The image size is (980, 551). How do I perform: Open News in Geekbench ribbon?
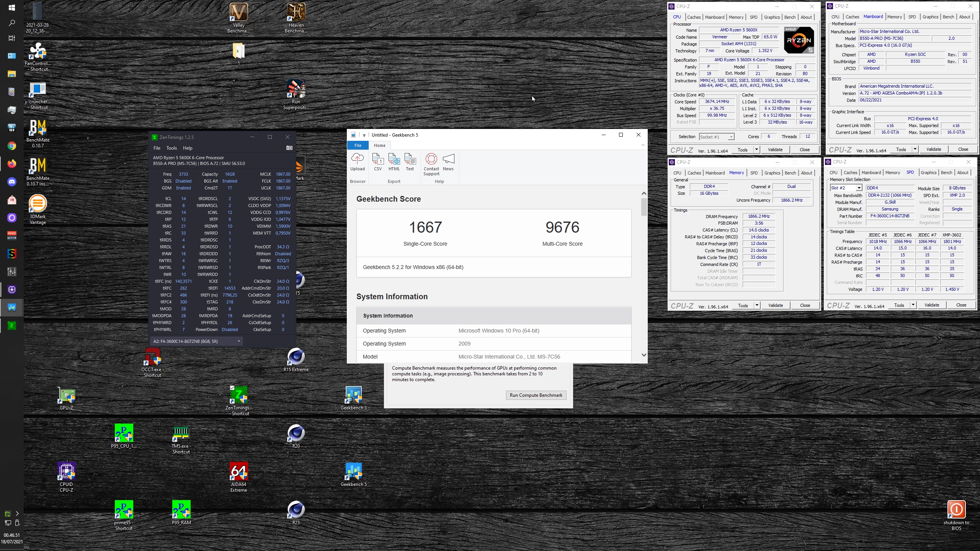point(448,162)
